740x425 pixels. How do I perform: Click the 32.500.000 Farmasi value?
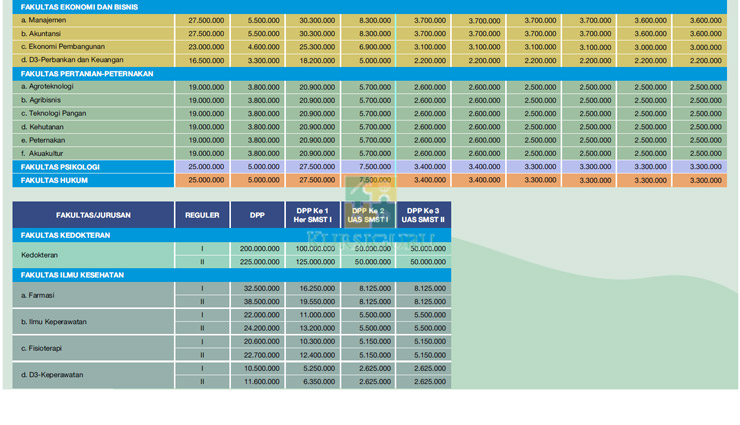[x=261, y=288]
